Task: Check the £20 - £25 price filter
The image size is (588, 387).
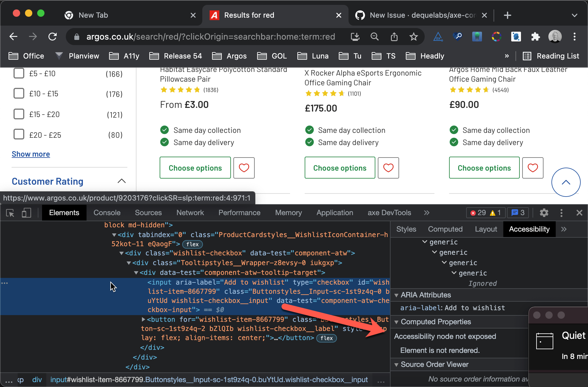Action: (19, 134)
